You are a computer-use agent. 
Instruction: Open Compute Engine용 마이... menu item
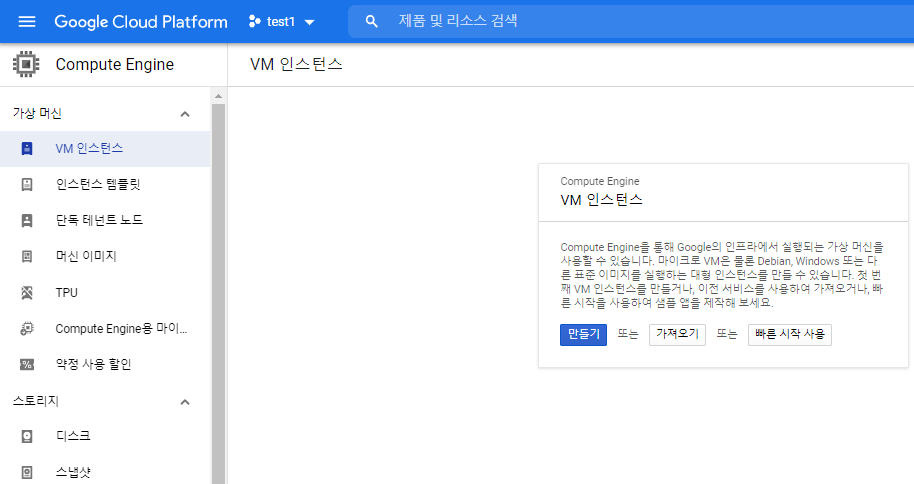coord(105,329)
